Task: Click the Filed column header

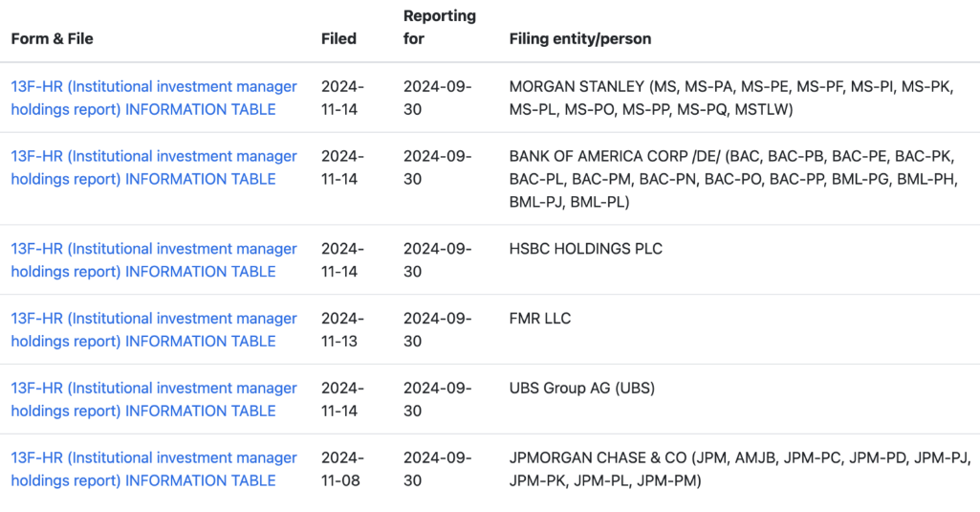Action: point(338,39)
